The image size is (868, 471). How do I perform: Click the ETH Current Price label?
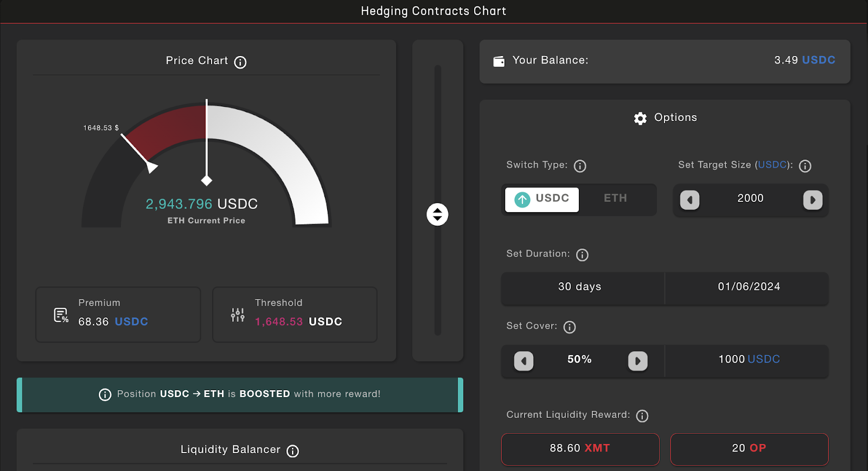tap(206, 221)
